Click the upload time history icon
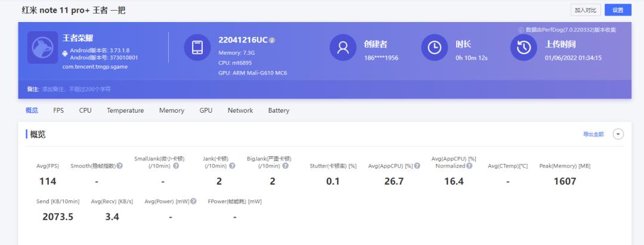 pos(524,48)
